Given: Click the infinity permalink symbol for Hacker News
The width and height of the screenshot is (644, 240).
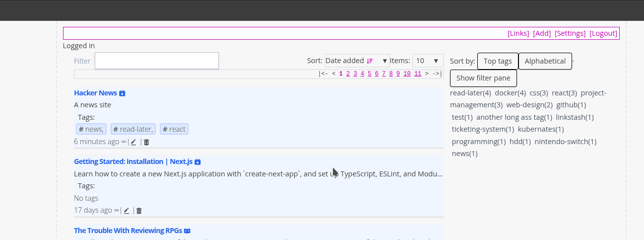Looking at the screenshot, I should (124, 142).
